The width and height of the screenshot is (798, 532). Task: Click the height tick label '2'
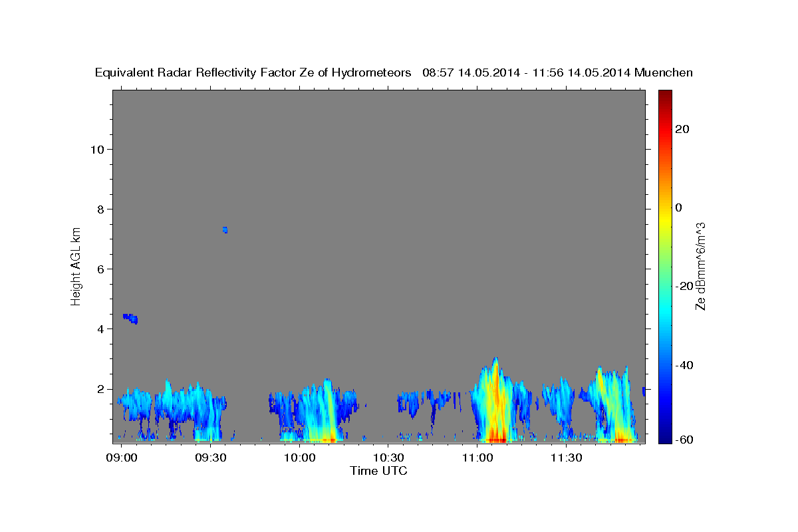coord(100,389)
